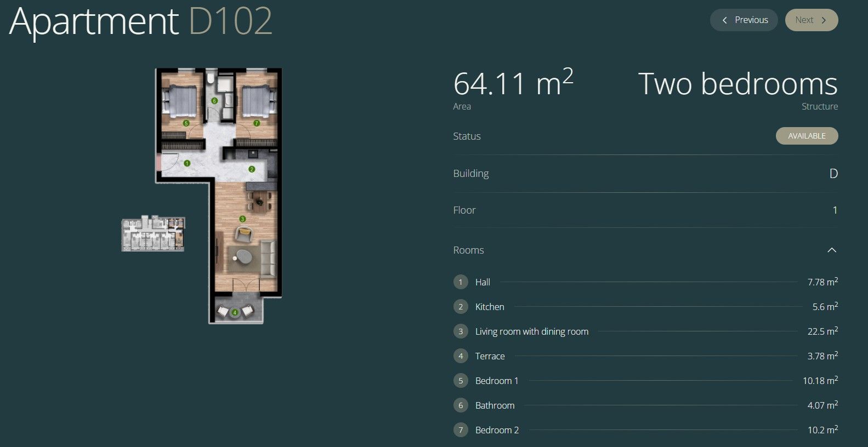Click the "Apartment D102" title

[141, 22]
